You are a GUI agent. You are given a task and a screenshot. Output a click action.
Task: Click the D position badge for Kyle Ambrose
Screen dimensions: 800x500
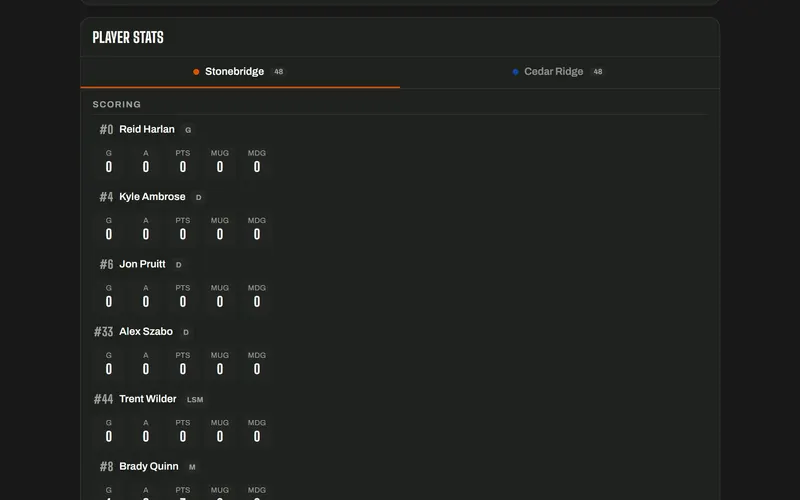point(198,197)
